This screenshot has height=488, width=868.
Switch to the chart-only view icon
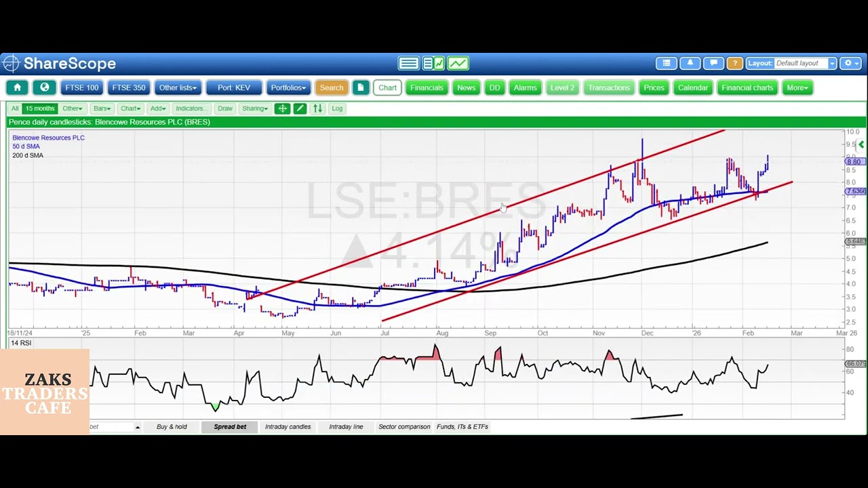458,64
